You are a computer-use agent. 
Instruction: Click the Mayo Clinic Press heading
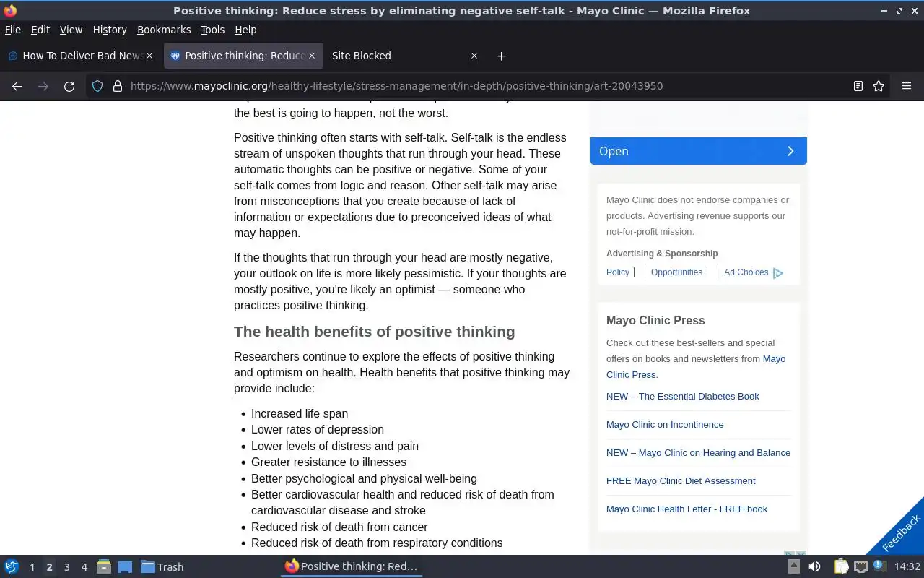(x=655, y=320)
